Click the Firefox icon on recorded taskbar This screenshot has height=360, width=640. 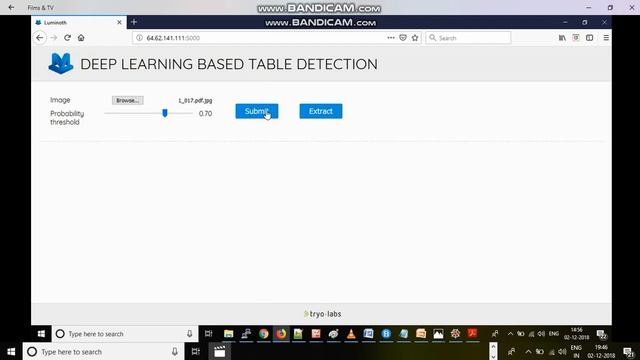[281, 334]
